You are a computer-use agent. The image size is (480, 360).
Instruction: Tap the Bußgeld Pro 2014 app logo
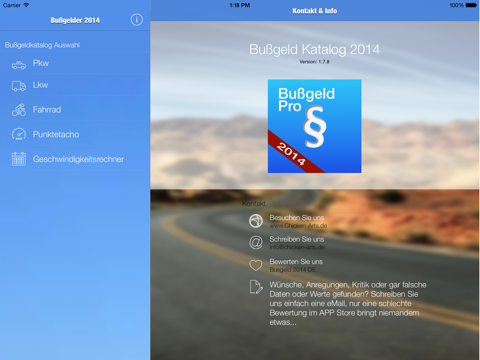pos(314,126)
